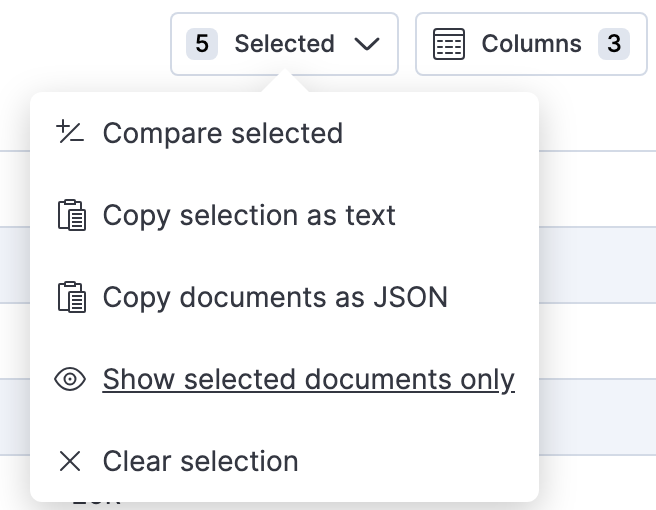Click the number 5 badge on Selected button
Image resolution: width=656 pixels, height=510 pixels.
click(x=202, y=44)
